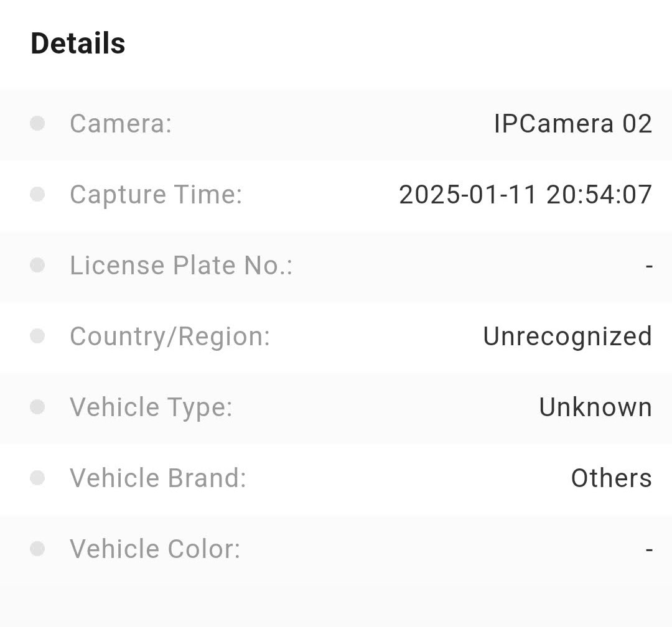Click the Country/Region label
Screen dimensions: 672x627
(170, 337)
